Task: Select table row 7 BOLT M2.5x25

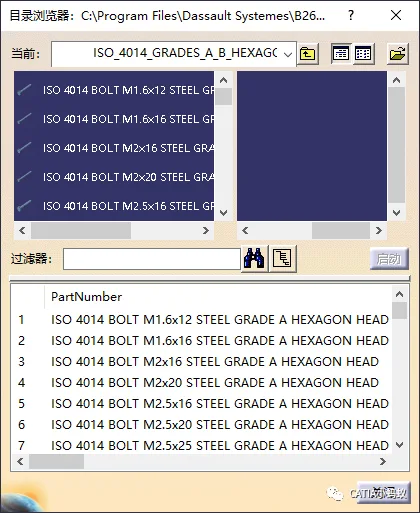Action: point(202,446)
